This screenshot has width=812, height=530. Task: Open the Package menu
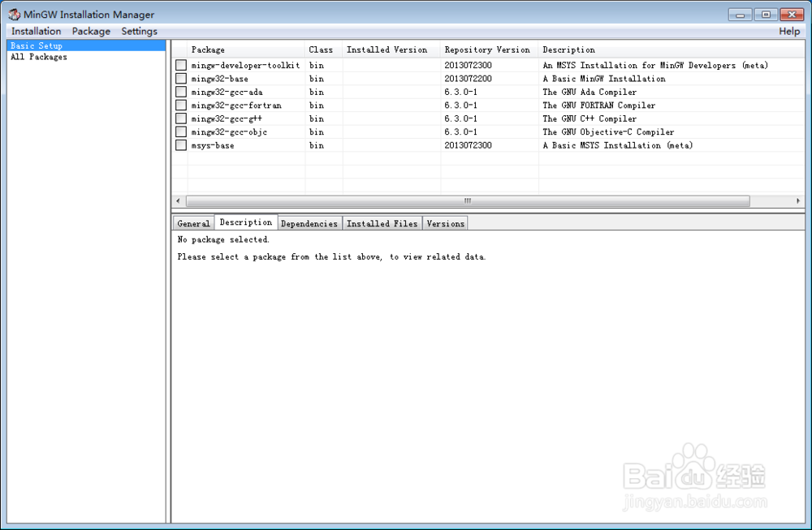pyautogui.click(x=91, y=31)
